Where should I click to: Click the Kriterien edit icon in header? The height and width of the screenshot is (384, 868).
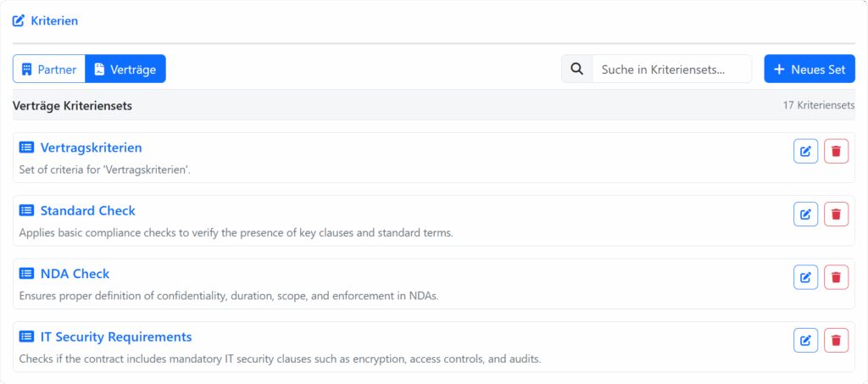click(19, 21)
